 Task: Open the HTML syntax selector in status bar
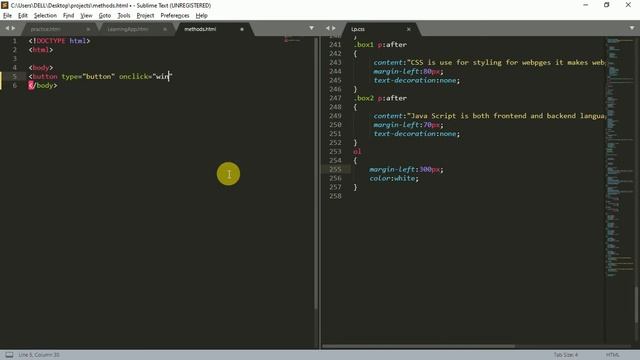point(612,355)
